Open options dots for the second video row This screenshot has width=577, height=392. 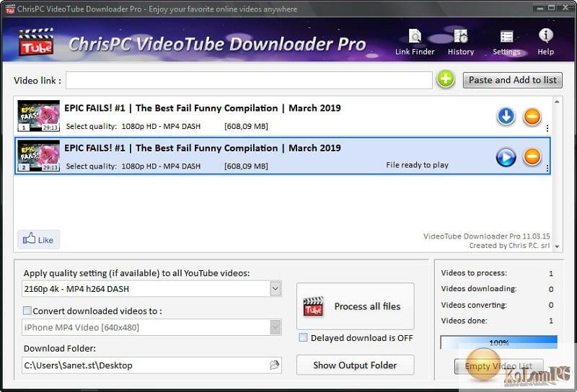(547, 169)
